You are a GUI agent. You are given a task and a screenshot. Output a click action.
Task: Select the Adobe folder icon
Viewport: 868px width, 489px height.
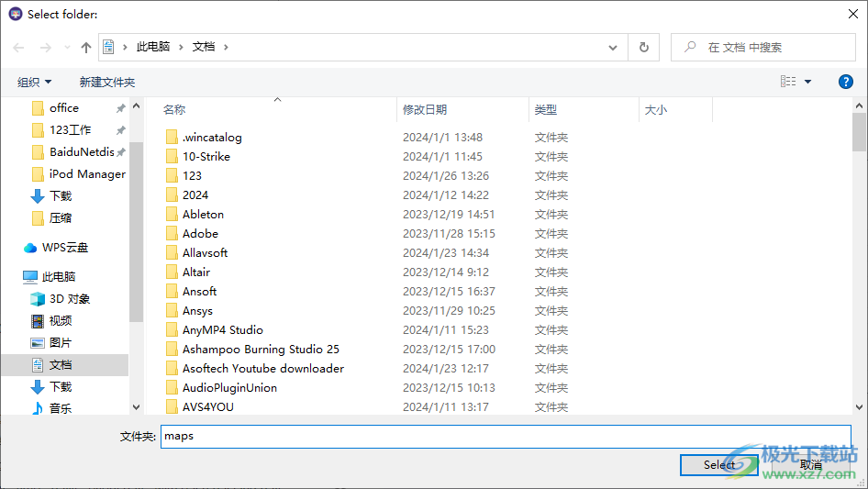(172, 234)
